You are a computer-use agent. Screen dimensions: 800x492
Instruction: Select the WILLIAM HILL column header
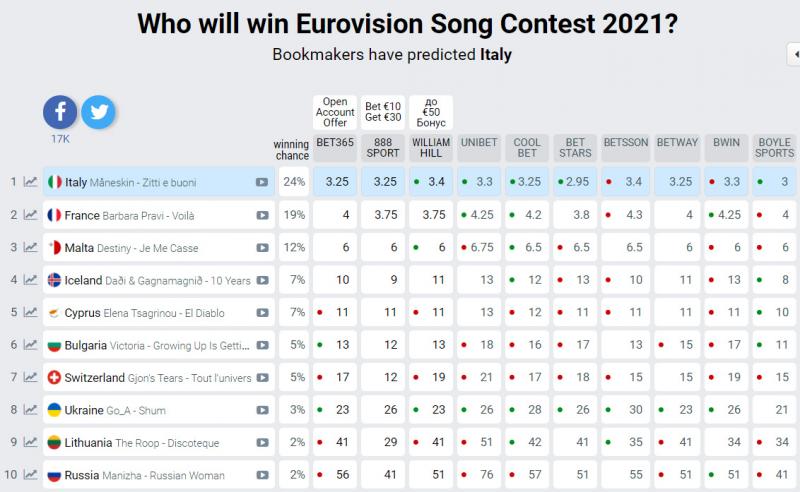tap(431, 148)
